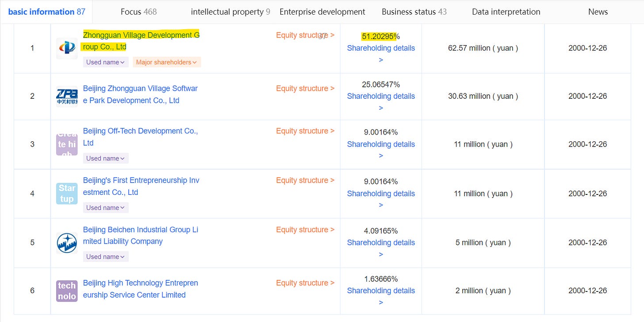Open the Beijing Beichen Industrial Group logo
Image resolution: width=644 pixels, height=322 pixels.
tap(67, 243)
